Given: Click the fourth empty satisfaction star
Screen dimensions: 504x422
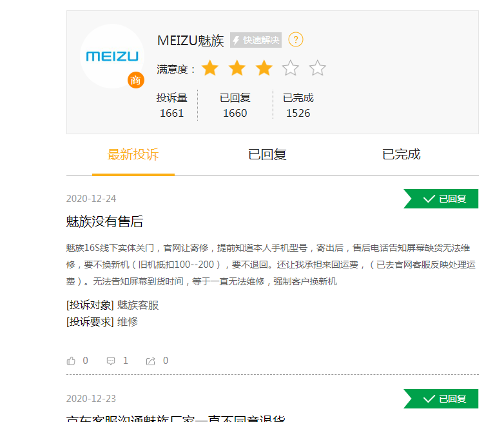Looking at the screenshot, I should pyautogui.click(x=291, y=68).
